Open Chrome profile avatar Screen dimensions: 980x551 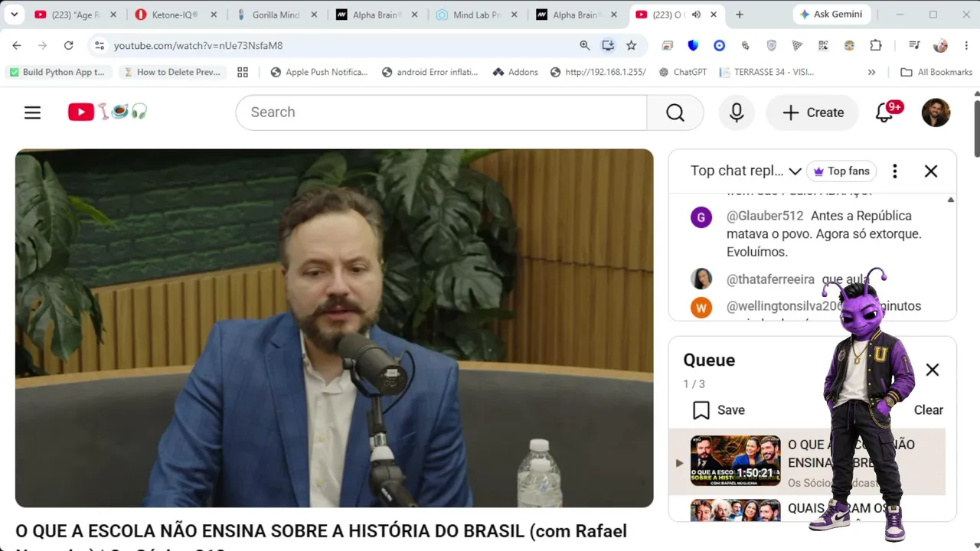(940, 45)
